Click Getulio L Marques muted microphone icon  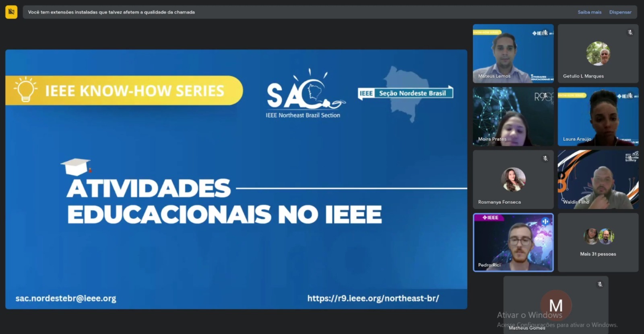(x=630, y=32)
